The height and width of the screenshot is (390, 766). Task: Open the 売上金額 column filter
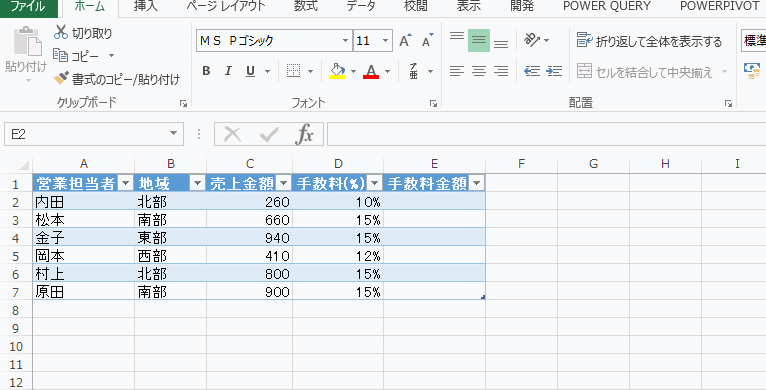[x=283, y=183]
